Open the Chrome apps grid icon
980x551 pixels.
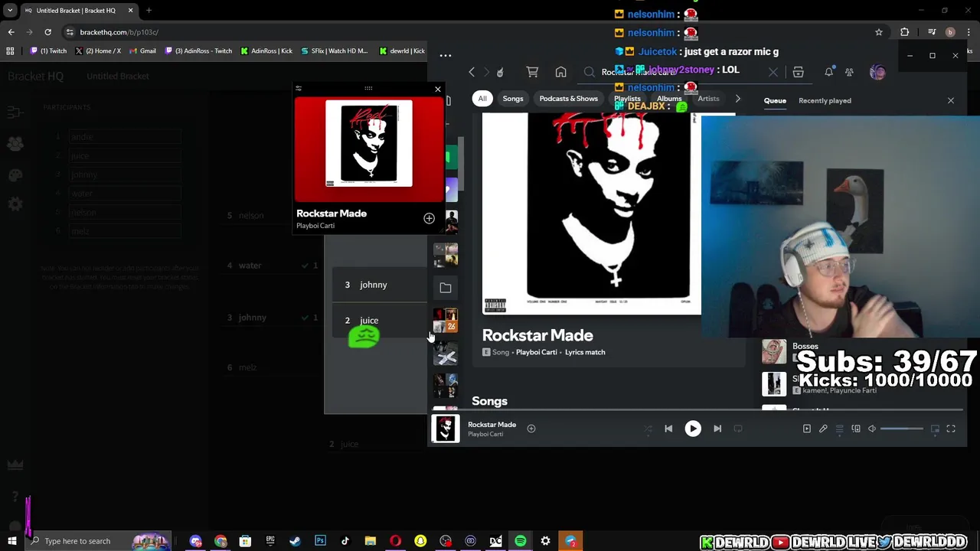click(10, 51)
